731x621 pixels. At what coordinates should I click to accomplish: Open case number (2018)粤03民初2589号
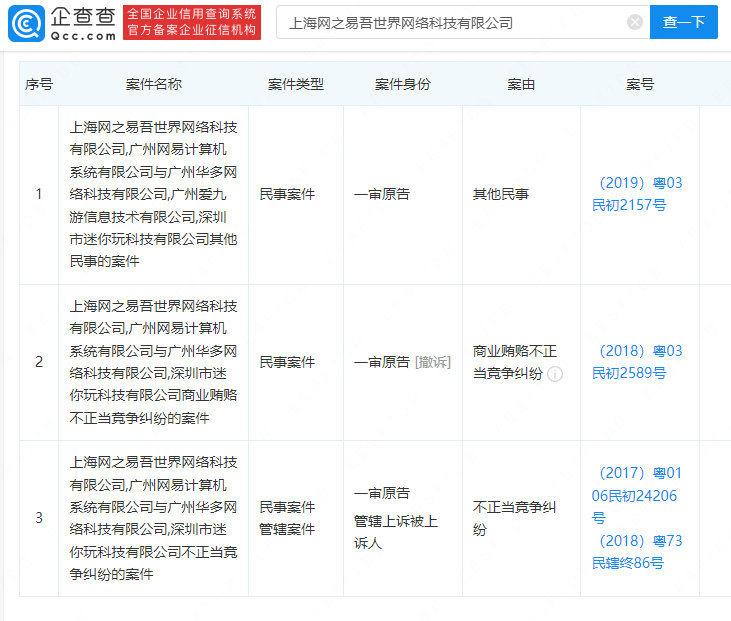point(637,362)
